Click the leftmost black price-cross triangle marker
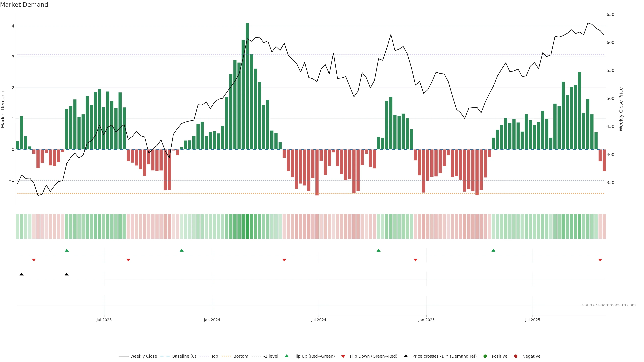 (x=21, y=274)
